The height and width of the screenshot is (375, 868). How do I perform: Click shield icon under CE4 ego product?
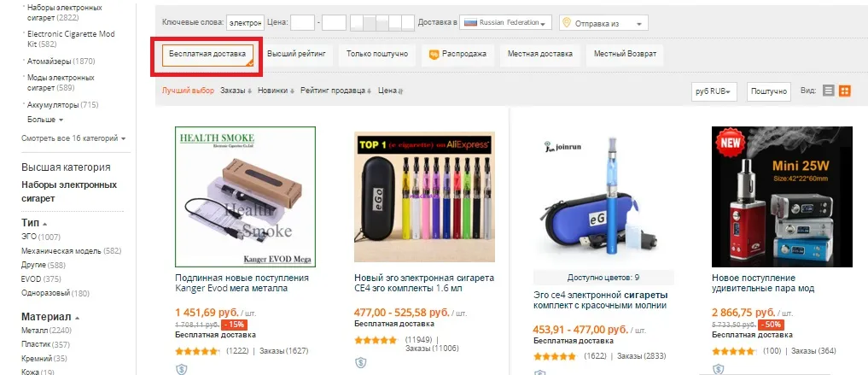click(x=360, y=363)
